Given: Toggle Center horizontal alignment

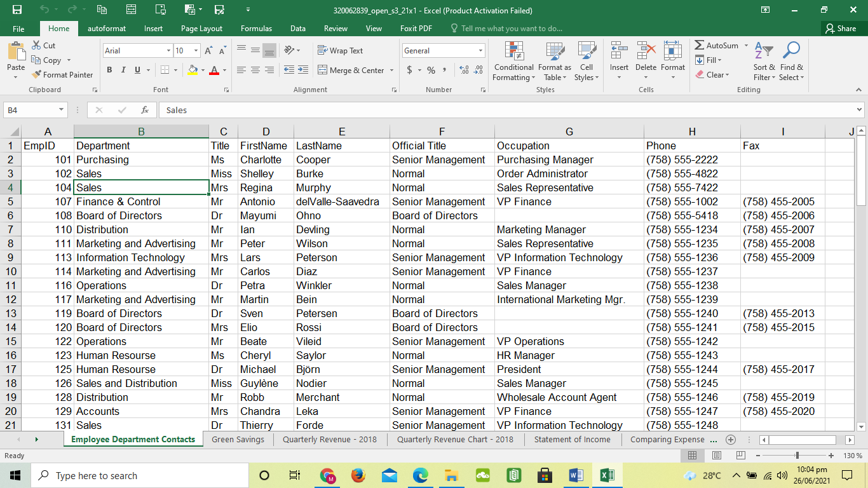Looking at the screenshot, I should point(255,70).
